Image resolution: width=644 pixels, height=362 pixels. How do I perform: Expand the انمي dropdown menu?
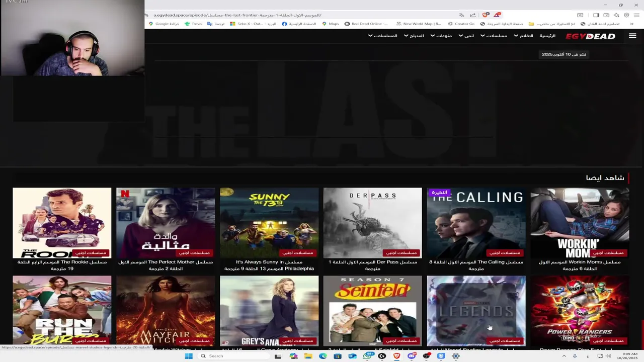tap(466, 36)
